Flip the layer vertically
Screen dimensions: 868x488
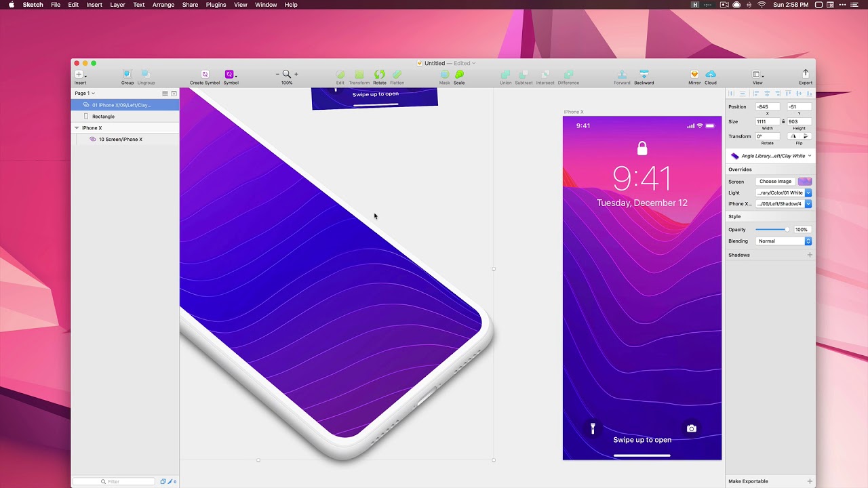(806, 136)
